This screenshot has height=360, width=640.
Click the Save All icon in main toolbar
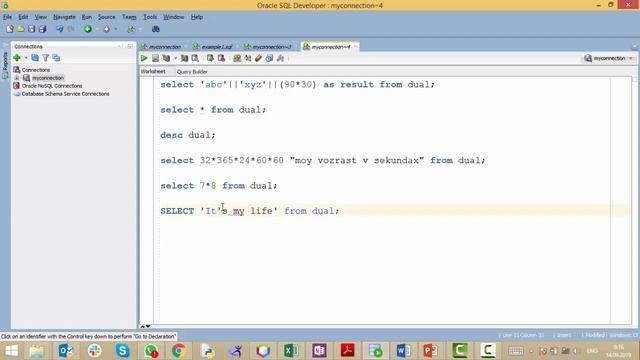(42, 29)
